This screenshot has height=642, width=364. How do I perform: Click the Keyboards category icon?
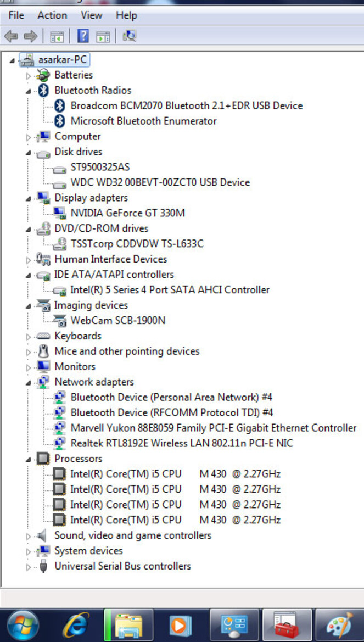[43, 336]
